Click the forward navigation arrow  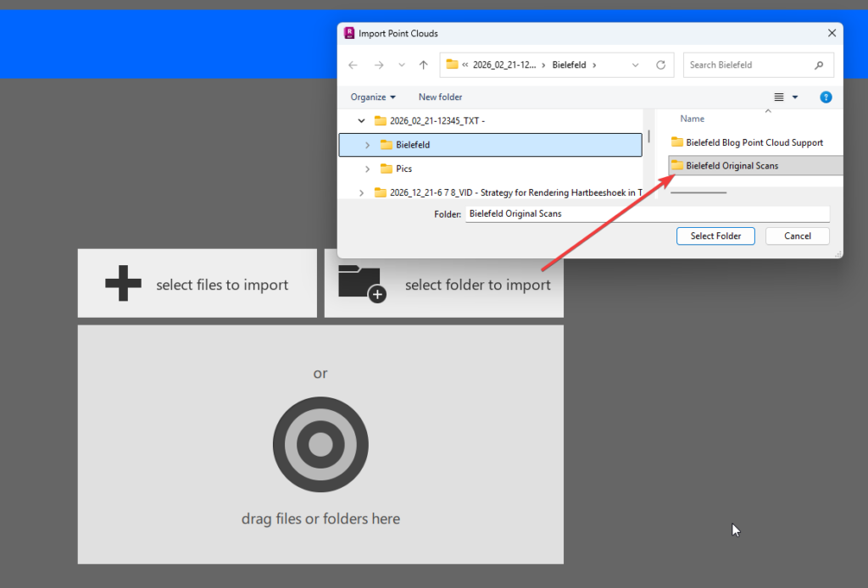379,65
